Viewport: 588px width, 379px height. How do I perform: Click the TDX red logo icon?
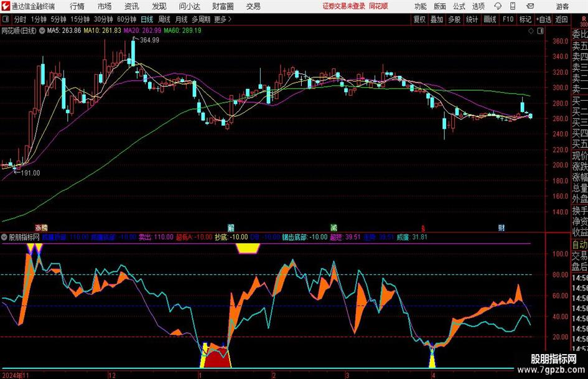click(6, 6)
